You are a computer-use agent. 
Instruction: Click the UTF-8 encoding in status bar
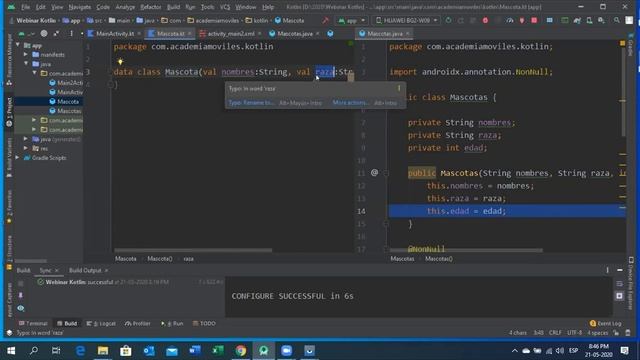574,333
